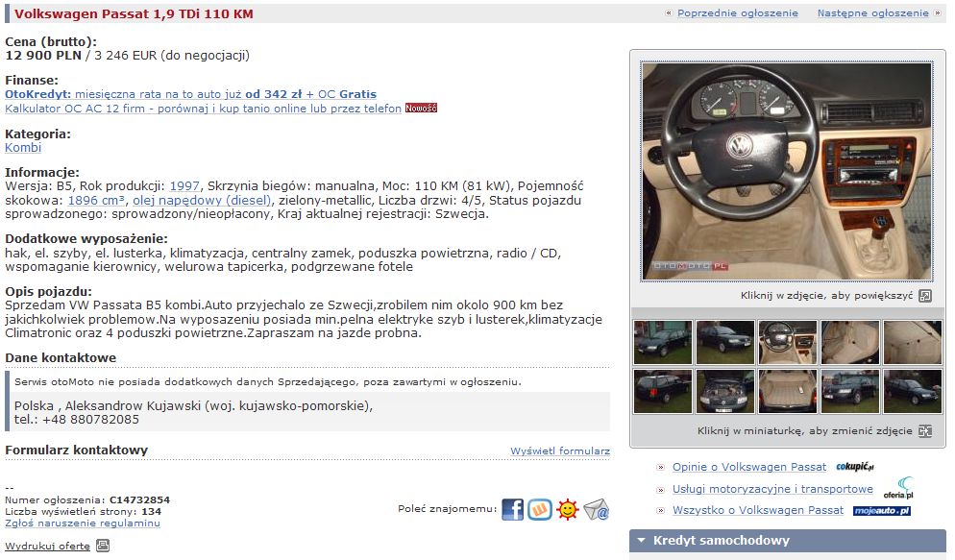Click the mojeauto.pl logo
This screenshot has width=955, height=560.
(882, 511)
